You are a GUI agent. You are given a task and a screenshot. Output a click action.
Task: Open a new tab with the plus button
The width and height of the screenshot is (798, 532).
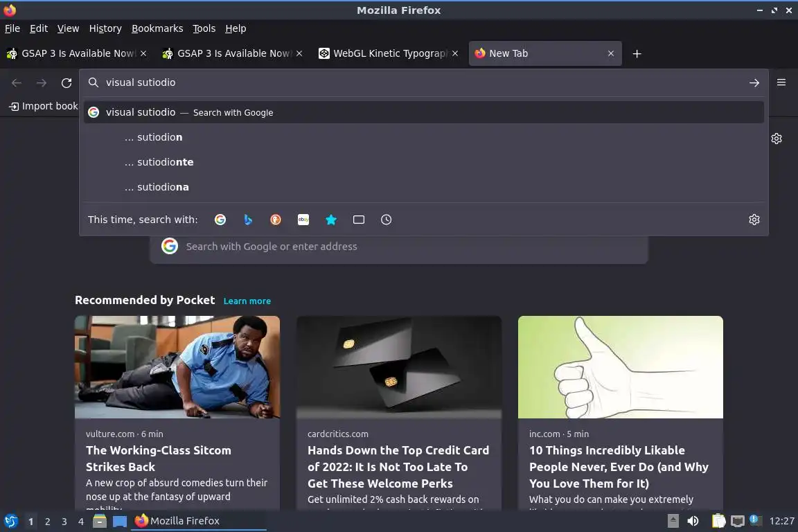click(x=637, y=53)
